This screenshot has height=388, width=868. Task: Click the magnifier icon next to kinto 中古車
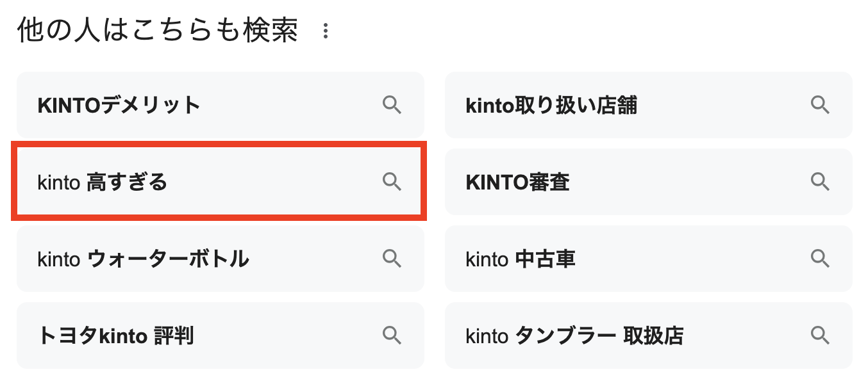(x=820, y=259)
